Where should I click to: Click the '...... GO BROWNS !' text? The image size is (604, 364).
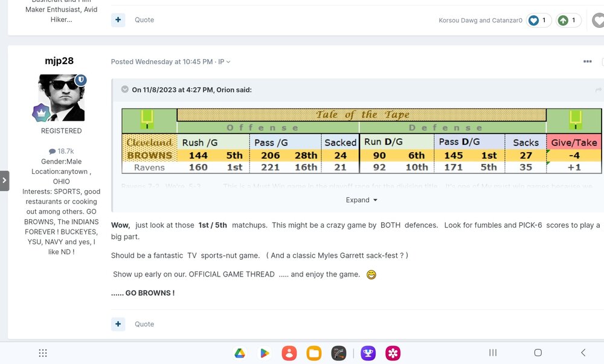(143, 293)
